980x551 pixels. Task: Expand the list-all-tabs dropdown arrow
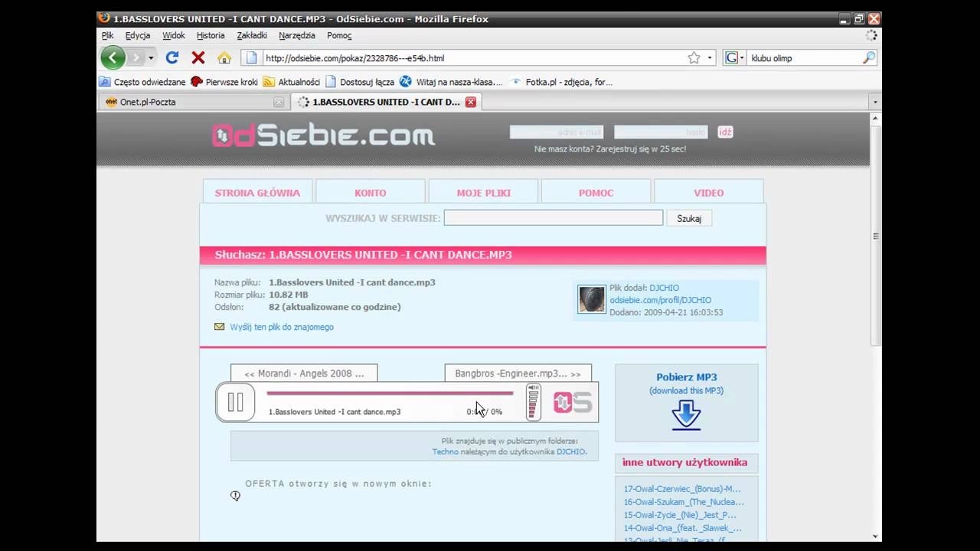point(875,102)
